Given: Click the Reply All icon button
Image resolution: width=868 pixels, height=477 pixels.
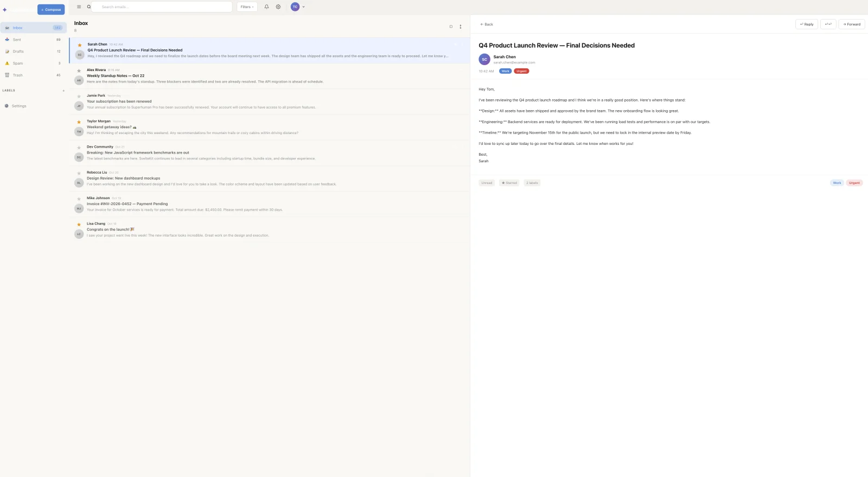Looking at the screenshot, I should [x=828, y=24].
